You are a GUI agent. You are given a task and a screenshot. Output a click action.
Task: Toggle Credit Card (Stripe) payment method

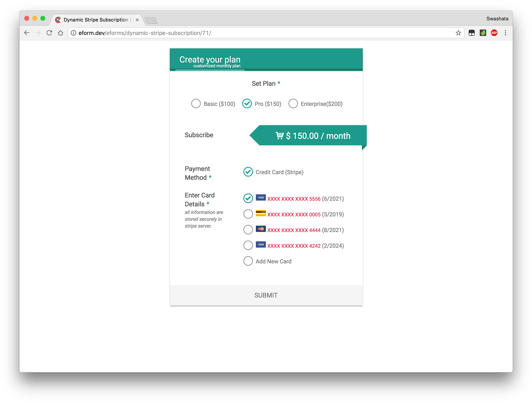click(x=248, y=172)
